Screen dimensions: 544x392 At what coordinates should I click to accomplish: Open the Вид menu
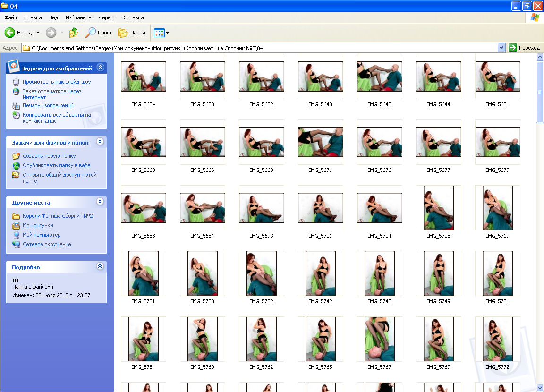[x=53, y=17]
